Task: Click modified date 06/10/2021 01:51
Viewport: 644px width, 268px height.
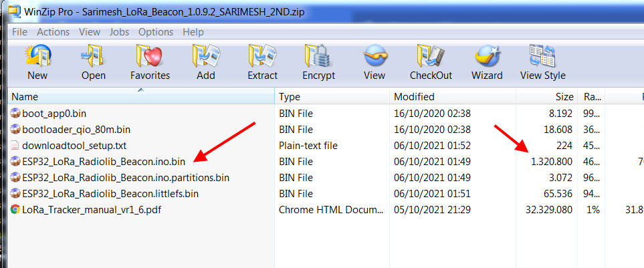Action: click(432, 194)
